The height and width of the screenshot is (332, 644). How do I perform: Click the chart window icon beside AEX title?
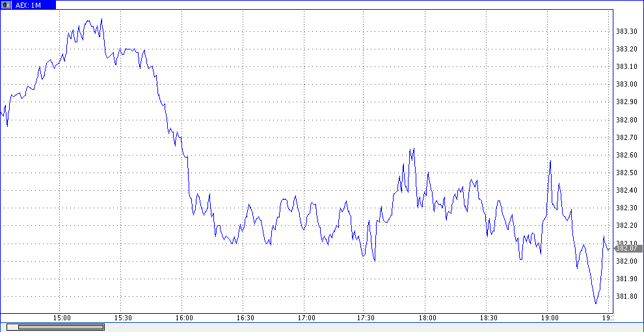7,5
